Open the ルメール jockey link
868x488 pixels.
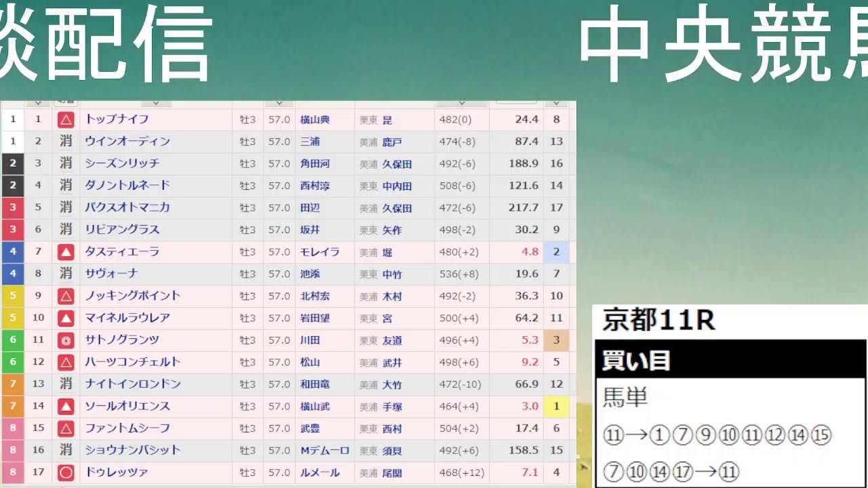(321, 472)
